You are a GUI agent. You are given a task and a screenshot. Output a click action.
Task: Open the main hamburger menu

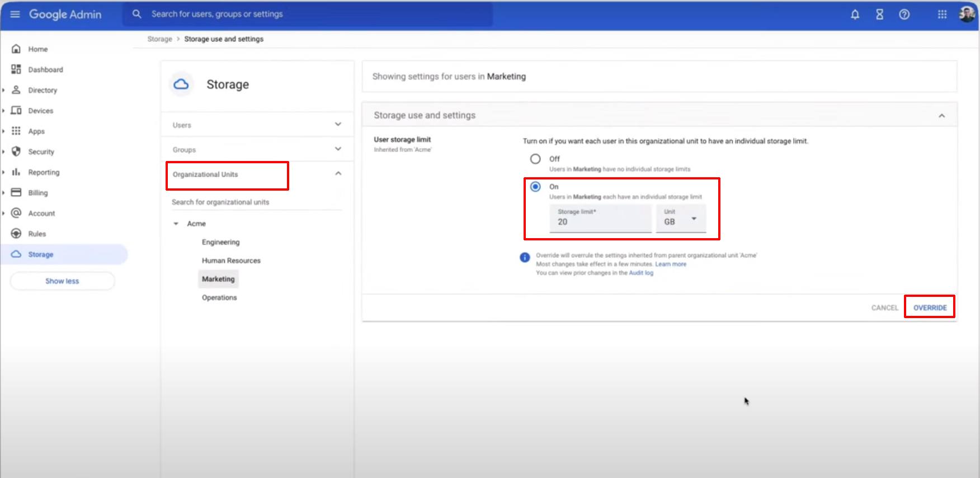tap(15, 14)
